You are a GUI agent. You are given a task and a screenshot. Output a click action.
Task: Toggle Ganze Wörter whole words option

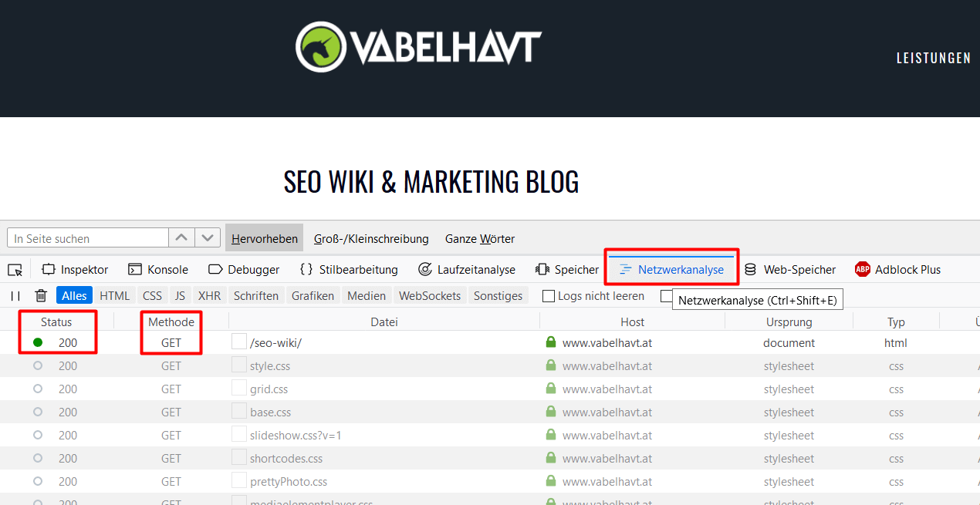[480, 238]
